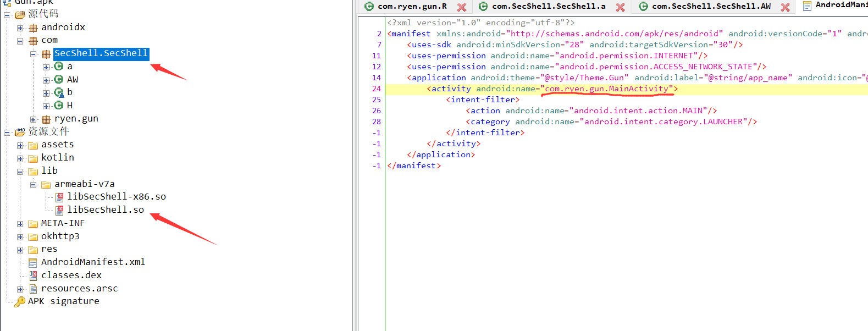Collapse the lib folder node
Image resolution: width=868 pixels, height=331 pixels.
[x=20, y=172]
